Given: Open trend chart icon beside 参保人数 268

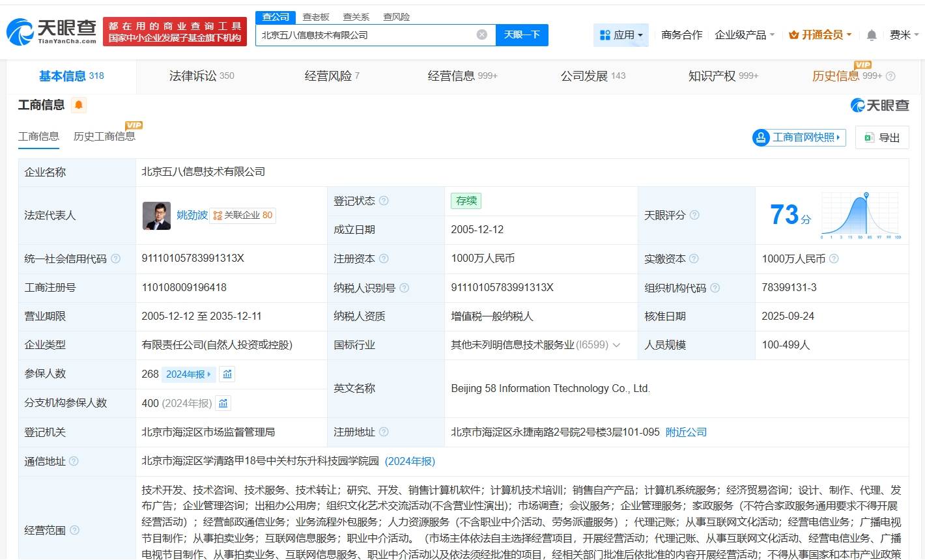Looking at the screenshot, I should (228, 374).
